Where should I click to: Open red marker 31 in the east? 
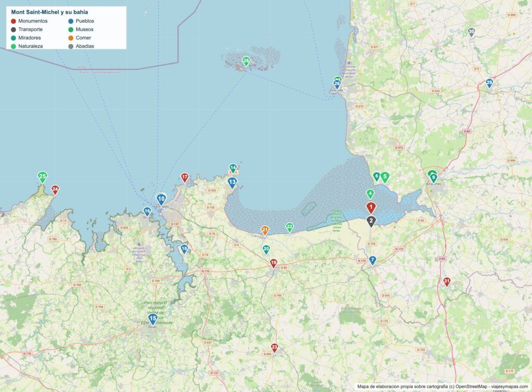(x=447, y=281)
